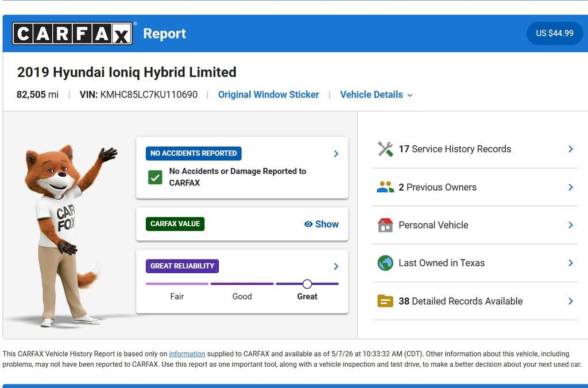588x388 pixels.
Task: Open Last Owned in Texas chevron
Action: pos(570,263)
